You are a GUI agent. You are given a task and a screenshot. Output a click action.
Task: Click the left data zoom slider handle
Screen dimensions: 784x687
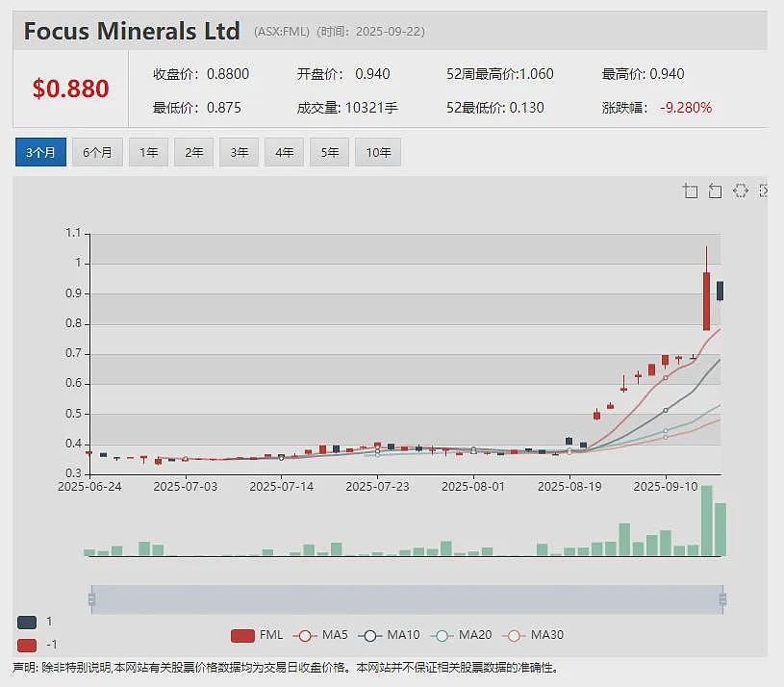click(91, 599)
